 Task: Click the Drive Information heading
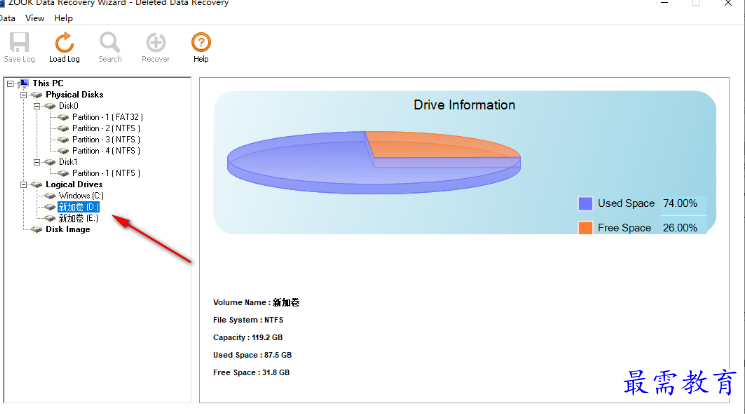coord(464,105)
